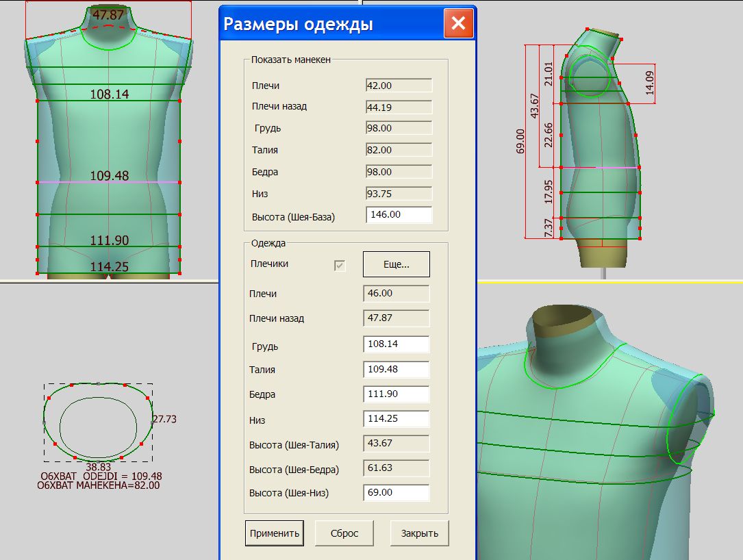The image size is (743, 560).
Task: Click the 38.83 width value in cross-section view
Action: click(x=98, y=467)
